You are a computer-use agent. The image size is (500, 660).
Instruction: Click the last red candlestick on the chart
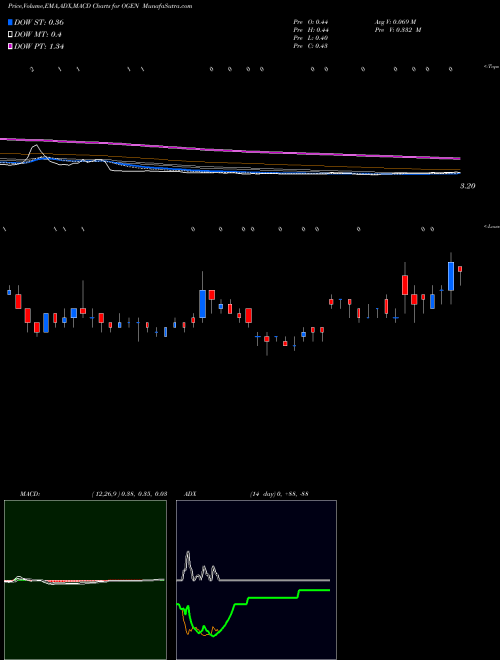point(460,269)
